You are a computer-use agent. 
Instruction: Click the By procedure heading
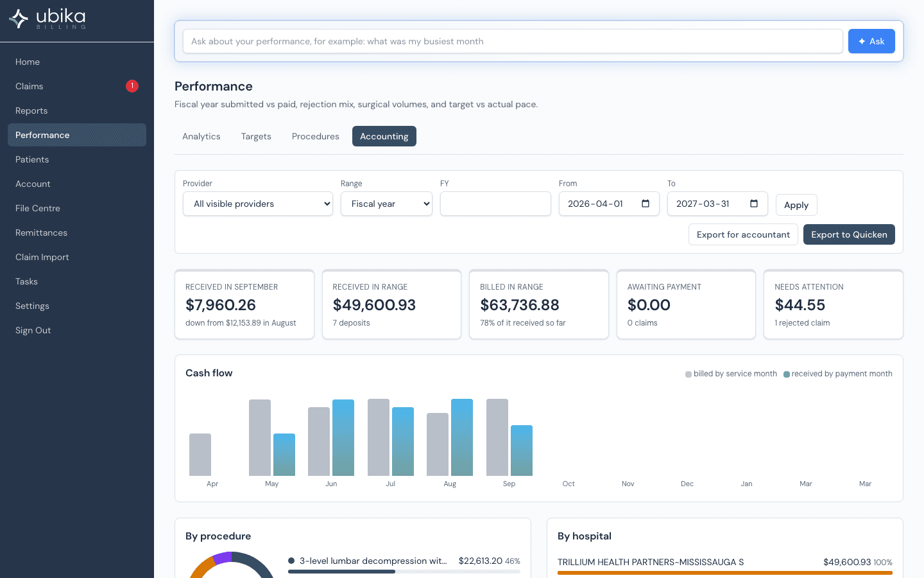tap(218, 536)
